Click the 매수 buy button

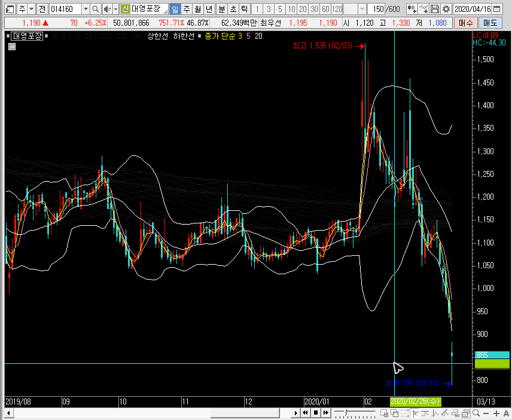[x=465, y=23]
